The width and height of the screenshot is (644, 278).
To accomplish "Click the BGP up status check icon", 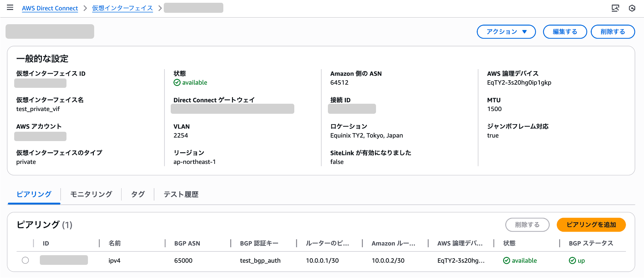I will (572, 260).
